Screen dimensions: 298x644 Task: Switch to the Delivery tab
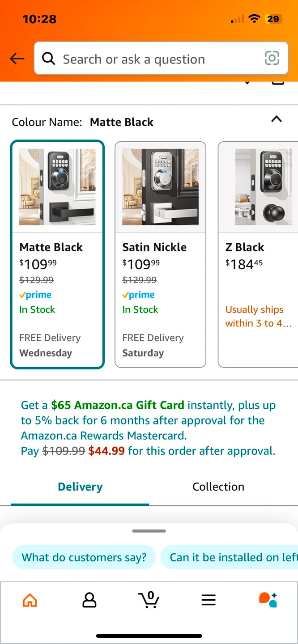[x=80, y=487]
